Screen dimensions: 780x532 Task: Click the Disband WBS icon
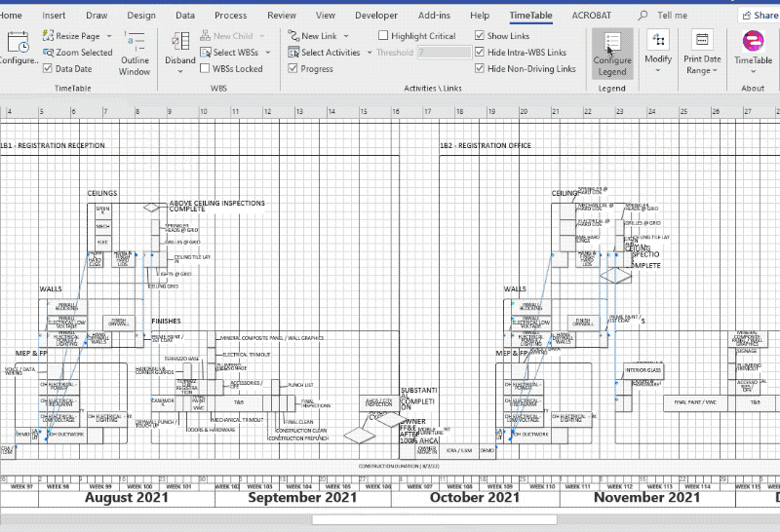(180, 42)
